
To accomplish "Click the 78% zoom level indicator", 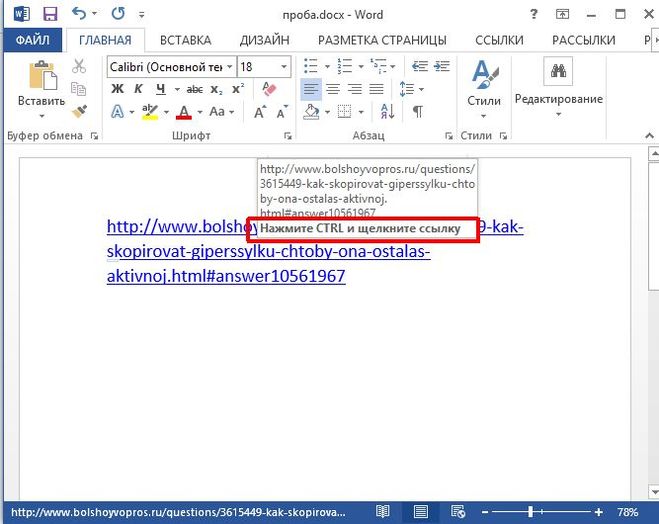I will pyautogui.click(x=627, y=511).
